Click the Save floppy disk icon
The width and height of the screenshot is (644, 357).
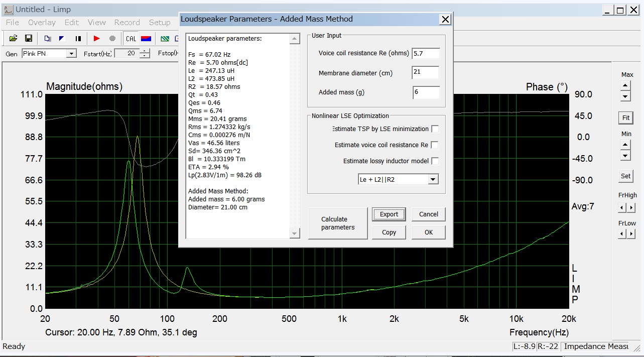pyautogui.click(x=28, y=38)
